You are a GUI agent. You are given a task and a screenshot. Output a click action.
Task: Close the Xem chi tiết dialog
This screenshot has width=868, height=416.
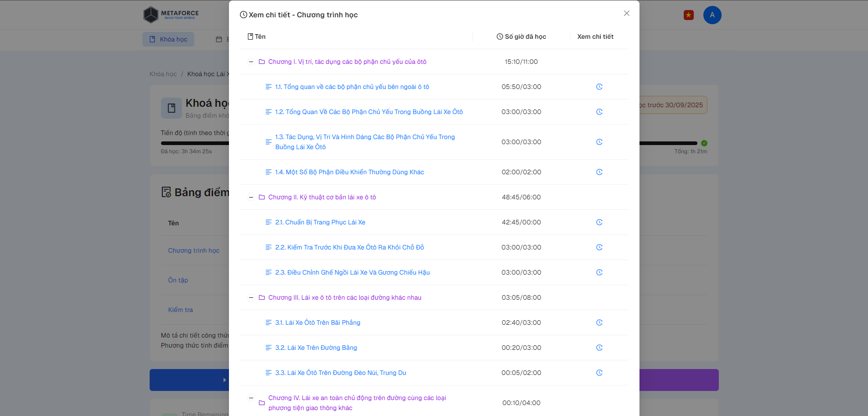626,13
